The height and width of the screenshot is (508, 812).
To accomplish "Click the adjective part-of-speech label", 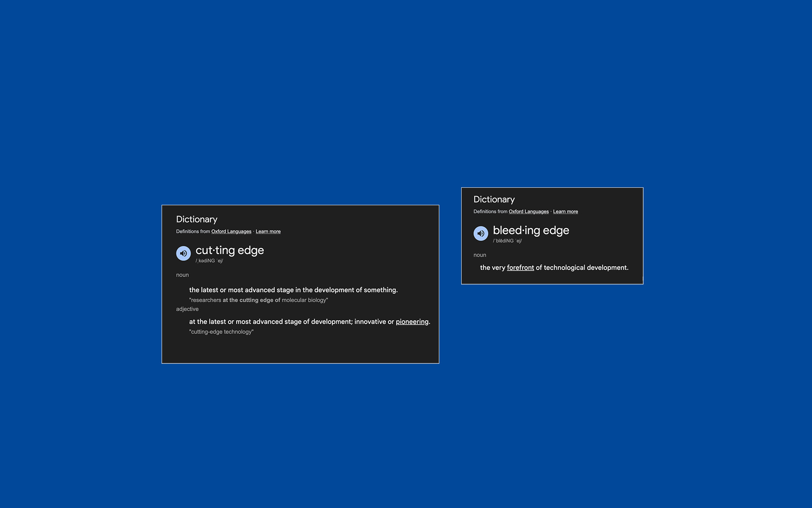I will (x=187, y=309).
